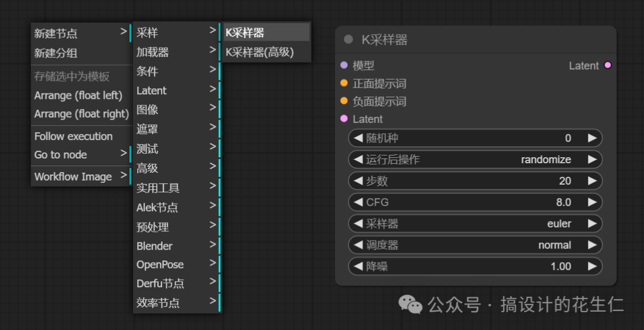Open the 新建节点 submenu
This screenshot has height=330, width=644.
click(x=81, y=33)
